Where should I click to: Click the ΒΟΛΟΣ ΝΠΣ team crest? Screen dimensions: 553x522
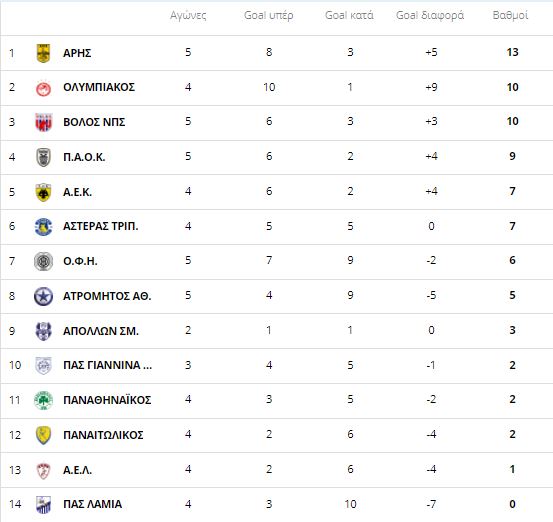[43, 122]
